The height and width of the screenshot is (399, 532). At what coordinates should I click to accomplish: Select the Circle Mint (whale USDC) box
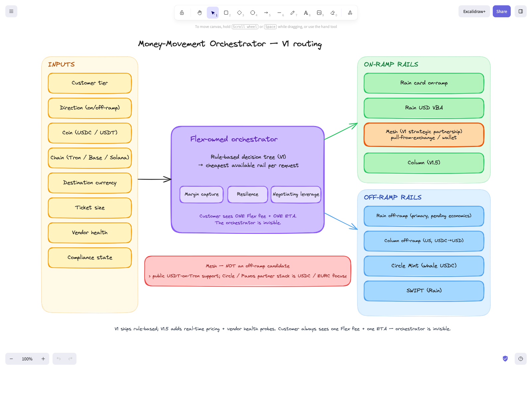pos(424,266)
